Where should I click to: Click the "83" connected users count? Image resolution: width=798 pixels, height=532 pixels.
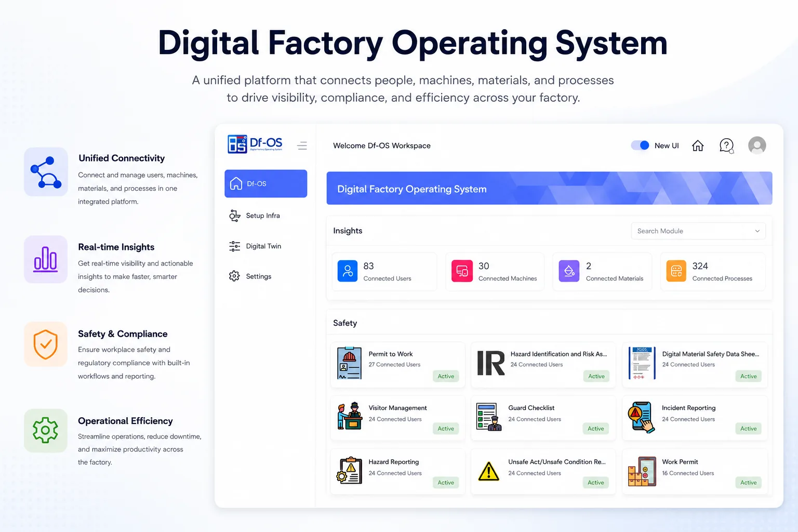(369, 266)
